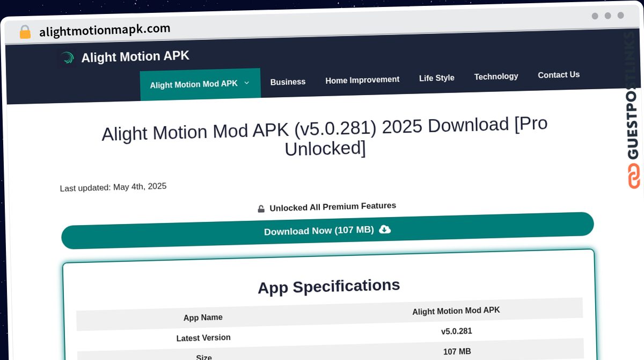
Task: Click Download Now (107 MB) button
Action: click(327, 231)
